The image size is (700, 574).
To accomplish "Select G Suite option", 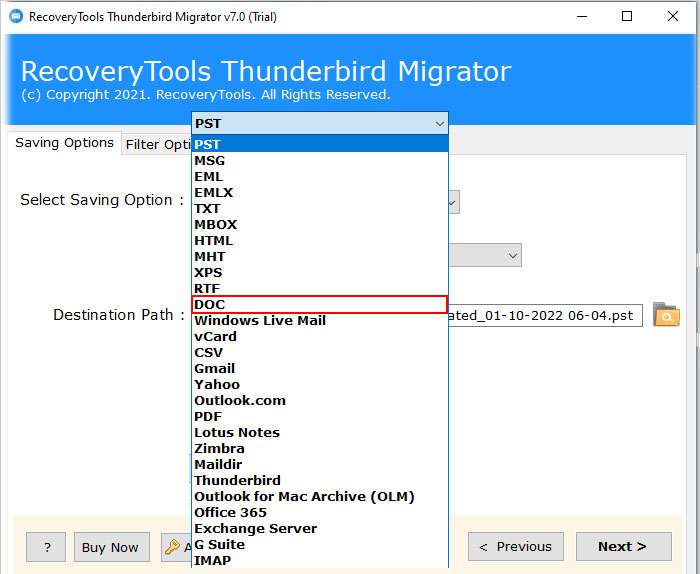I will pyautogui.click(x=320, y=545).
